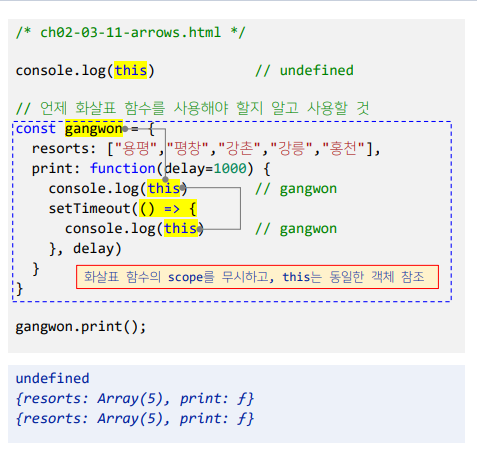The width and height of the screenshot is (477, 450).
Task: Select the "홍천" string in the resorts array
Action: pyautogui.click(x=344, y=148)
